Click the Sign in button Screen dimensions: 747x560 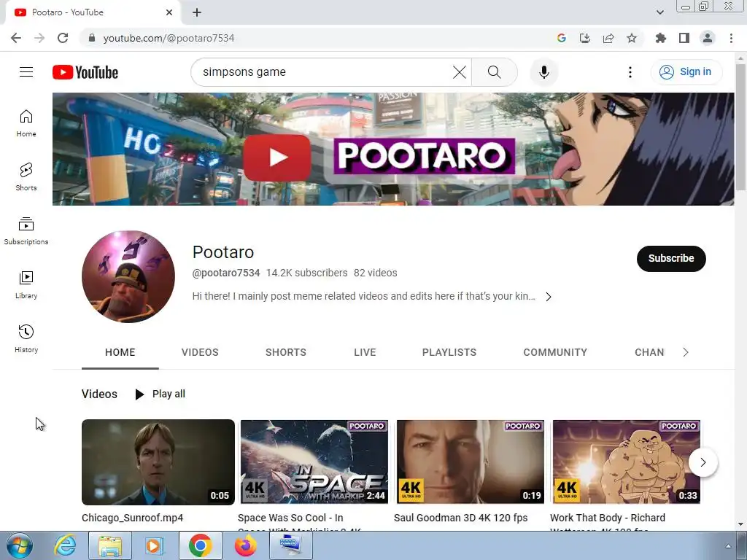click(x=686, y=72)
